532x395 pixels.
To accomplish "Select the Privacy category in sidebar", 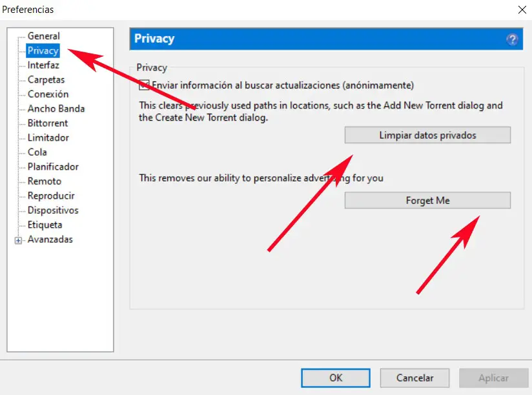I will 43,50.
